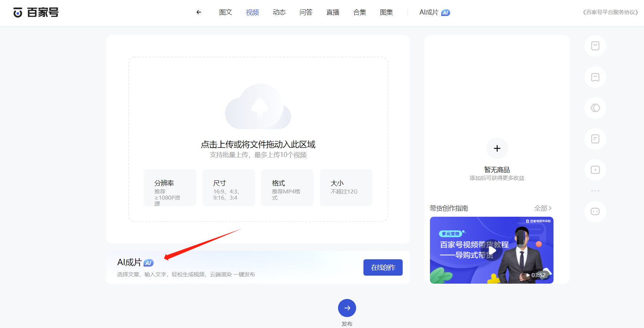Click 添加后可获得更多收益 hint text
This screenshot has height=328, width=644.
point(497,178)
